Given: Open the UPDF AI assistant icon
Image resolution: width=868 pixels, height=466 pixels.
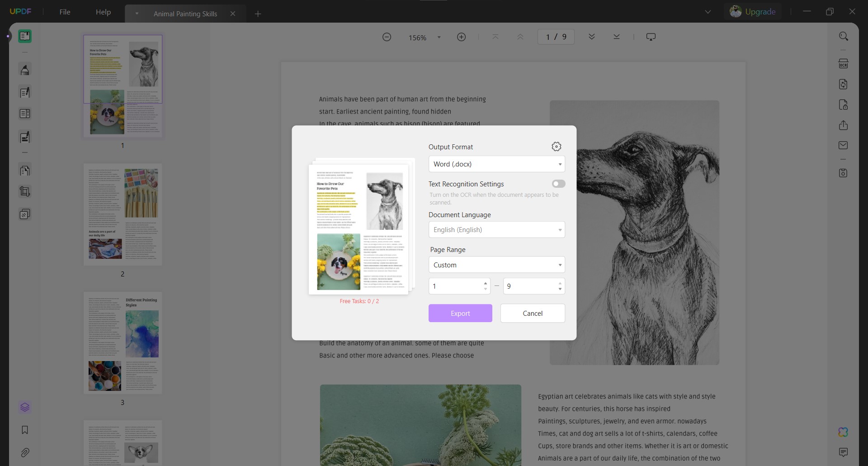Looking at the screenshot, I should [x=843, y=432].
